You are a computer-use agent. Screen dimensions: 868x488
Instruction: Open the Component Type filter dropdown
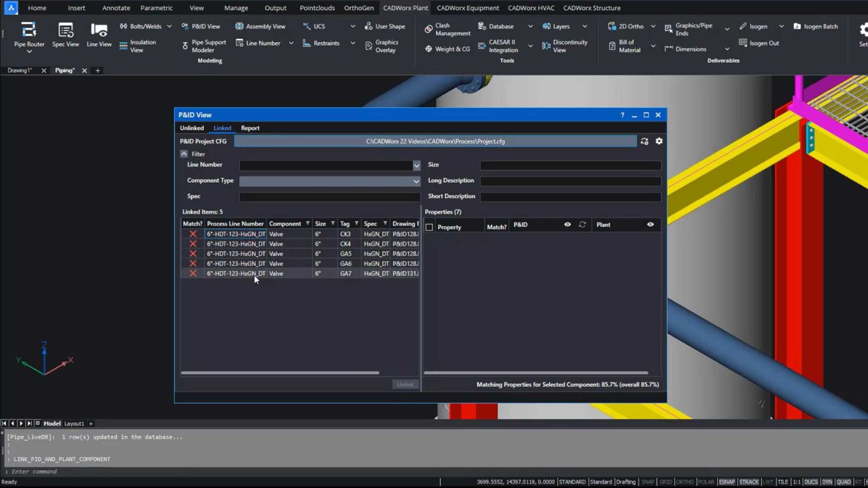click(x=416, y=181)
